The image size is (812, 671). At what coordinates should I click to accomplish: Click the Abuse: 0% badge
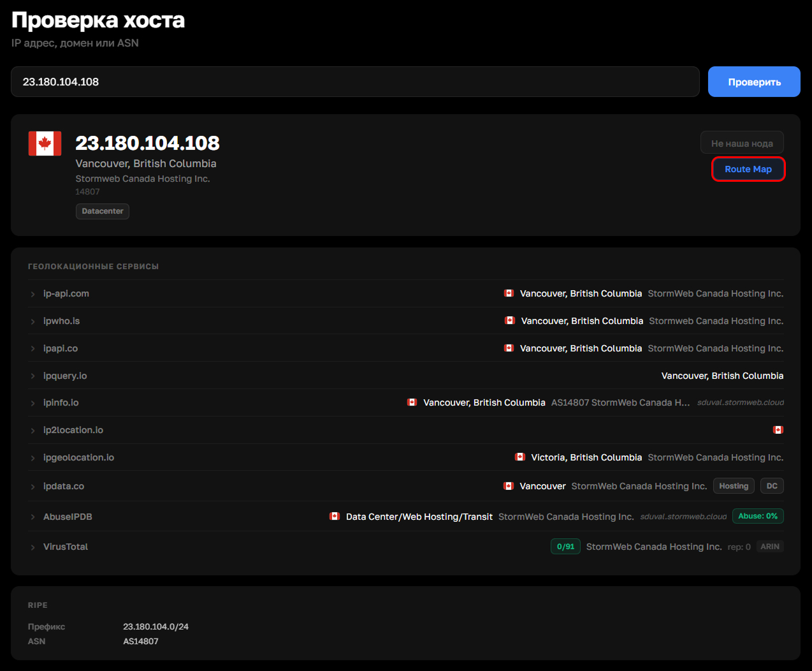(758, 516)
